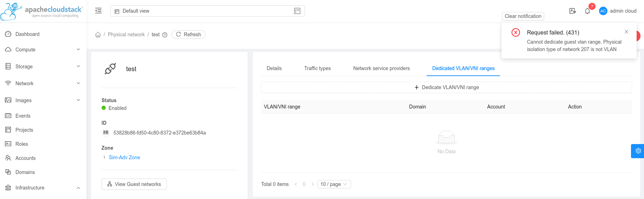Click the Roles ID card icon
This screenshot has height=199, width=644.
click(8, 144)
